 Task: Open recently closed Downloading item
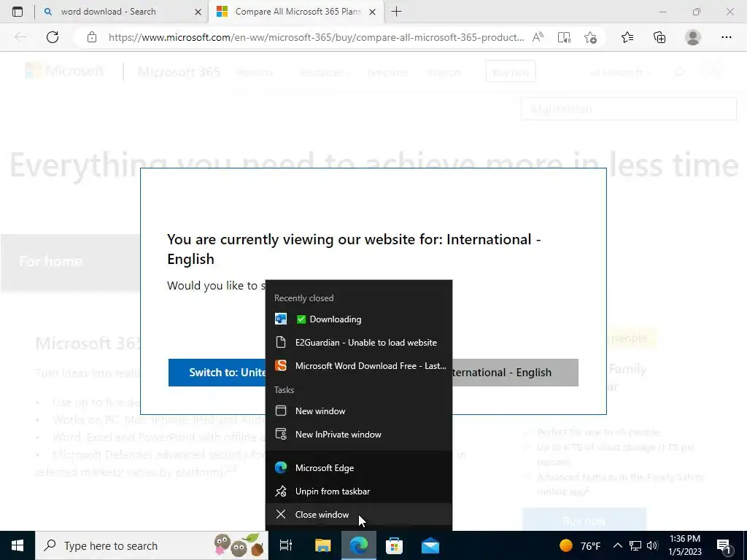coord(358,319)
